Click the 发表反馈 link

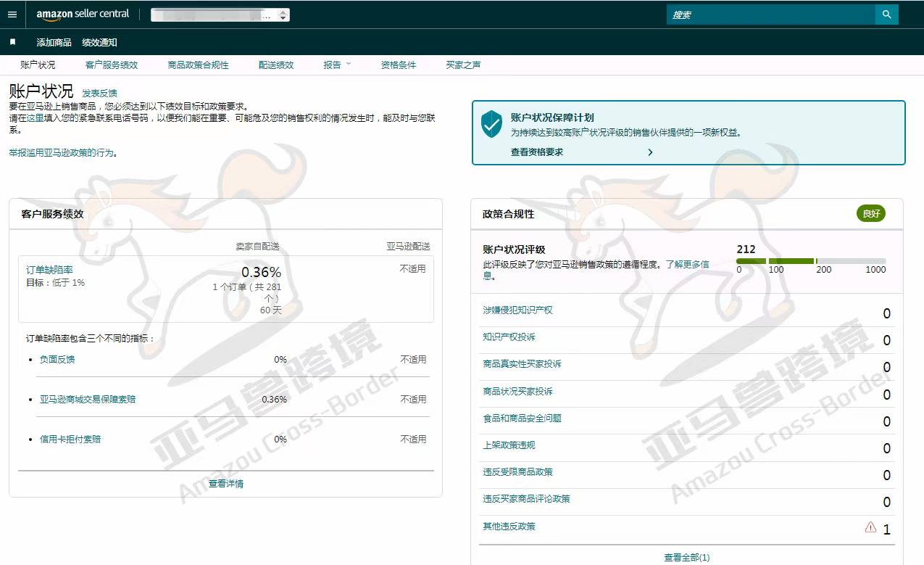pyautogui.click(x=99, y=94)
